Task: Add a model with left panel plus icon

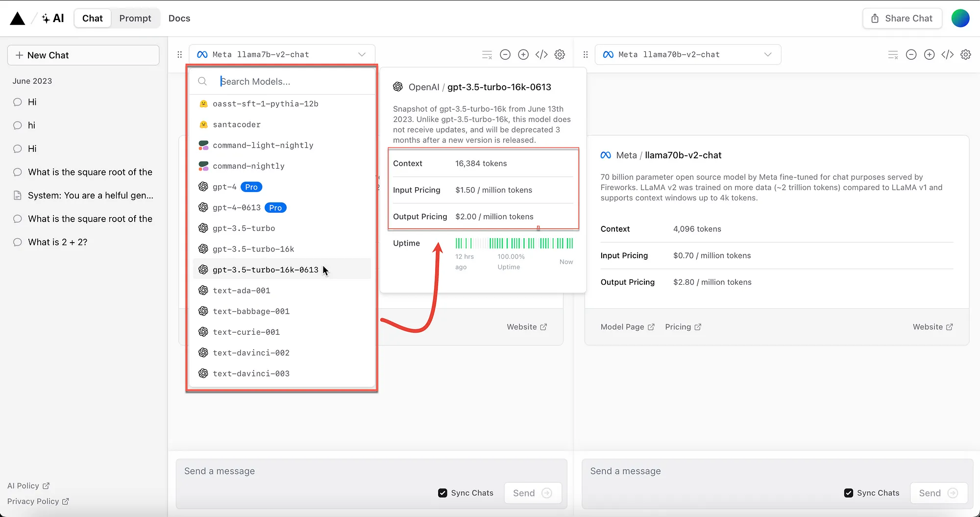Action: click(x=523, y=54)
